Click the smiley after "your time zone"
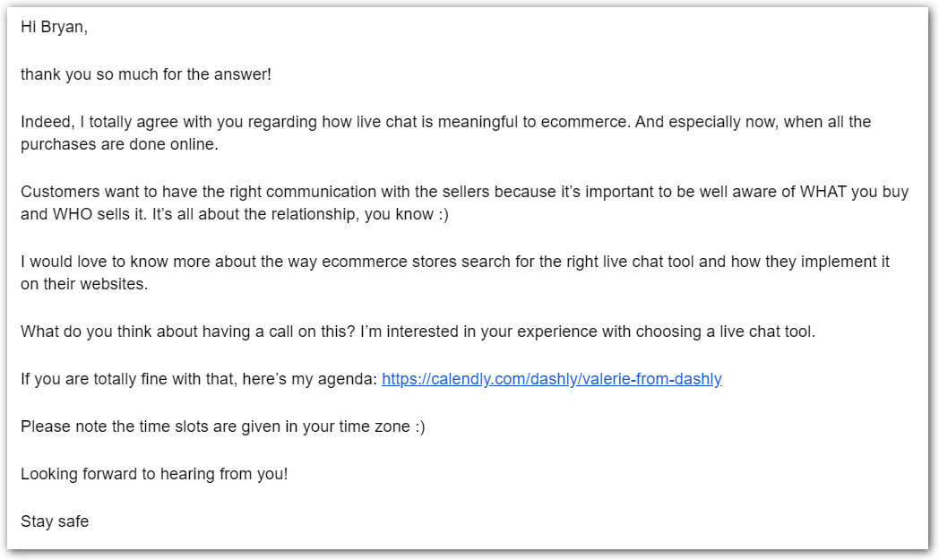Screen dimensions: 939x560 (418, 426)
